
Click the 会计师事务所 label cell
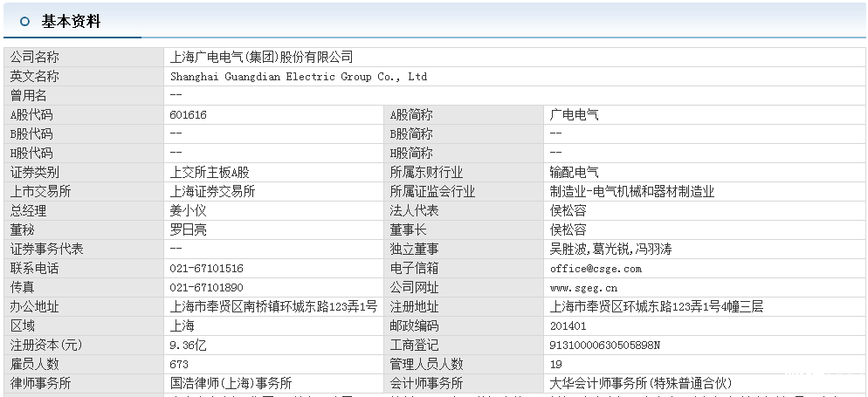[464, 384]
